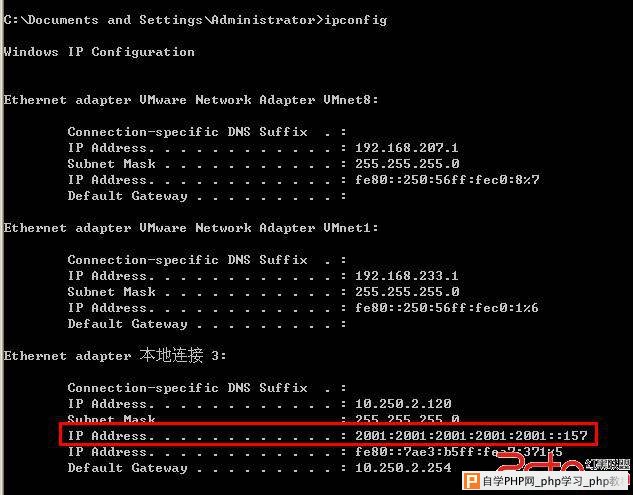
Task: Click the typed ipconfig command
Action: point(356,20)
